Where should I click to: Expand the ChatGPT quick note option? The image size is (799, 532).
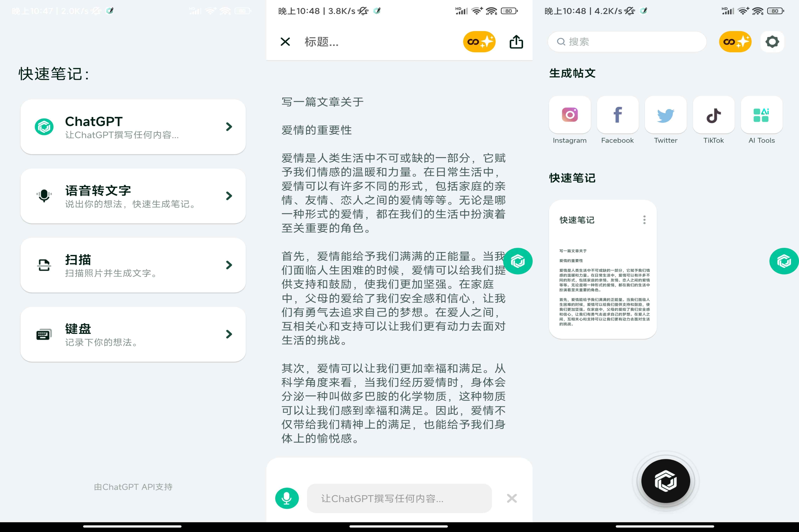[x=229, y=127]
